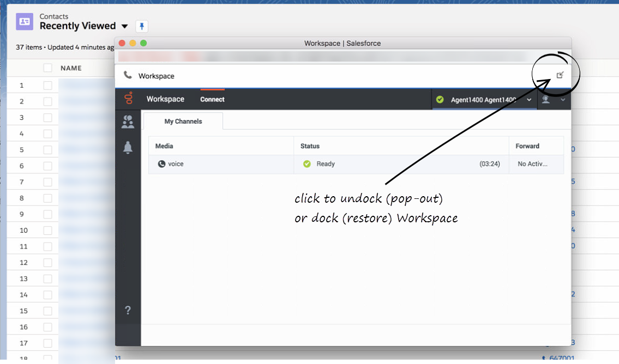
Task: Tick the checkbox for row 14
Action: tap(48, 295)
